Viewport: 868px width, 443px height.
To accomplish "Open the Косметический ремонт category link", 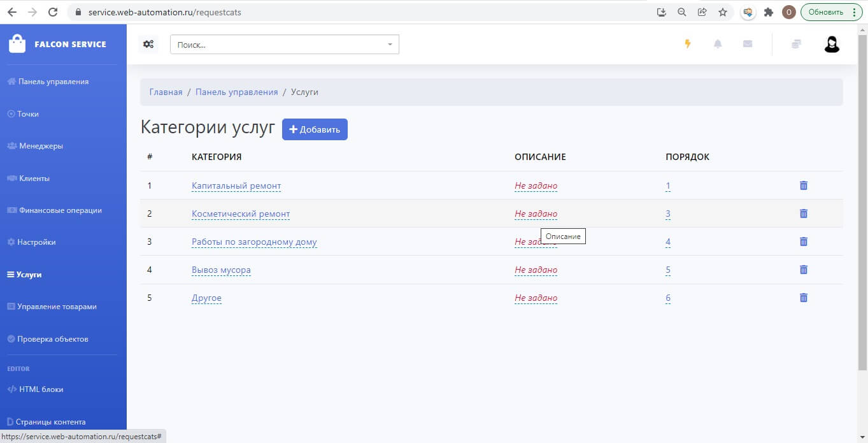I will (x=241, y=214).
